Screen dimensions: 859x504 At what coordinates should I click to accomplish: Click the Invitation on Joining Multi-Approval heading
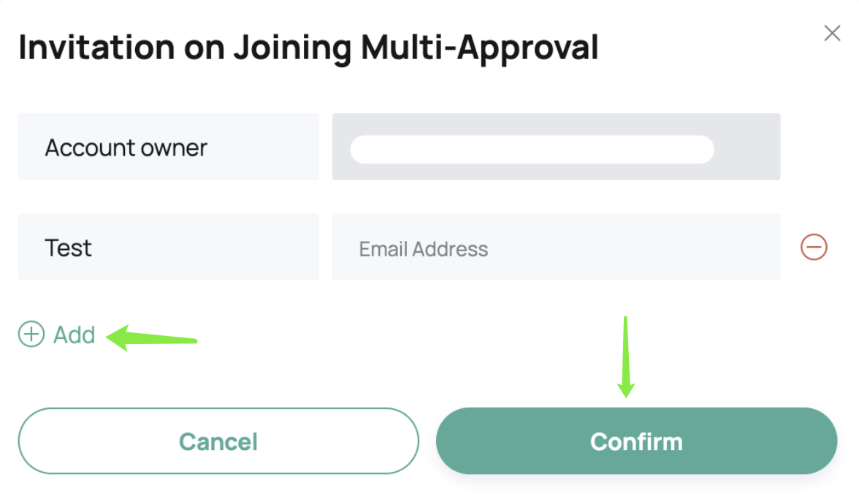[308, 47]
